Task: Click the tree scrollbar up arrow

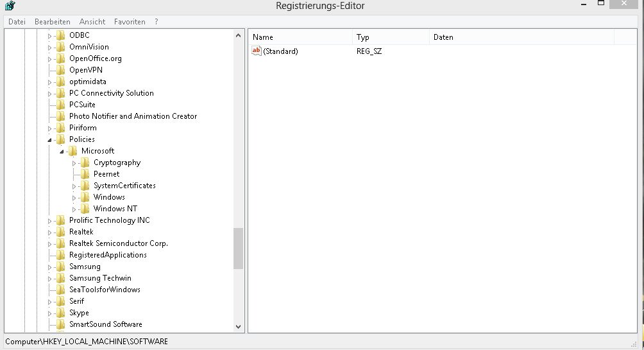Action: pyautogui.click(x=238, y=36)
